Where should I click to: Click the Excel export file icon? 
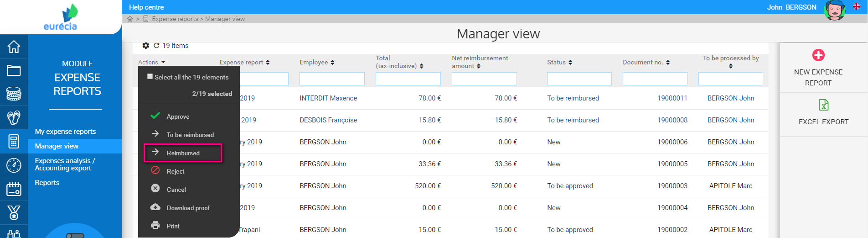[824, 105]
